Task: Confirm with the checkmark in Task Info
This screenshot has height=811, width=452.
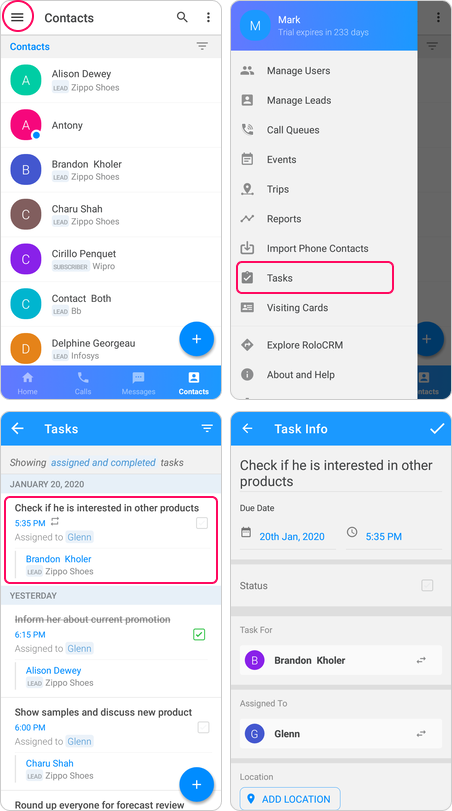Action: point(437,428)
